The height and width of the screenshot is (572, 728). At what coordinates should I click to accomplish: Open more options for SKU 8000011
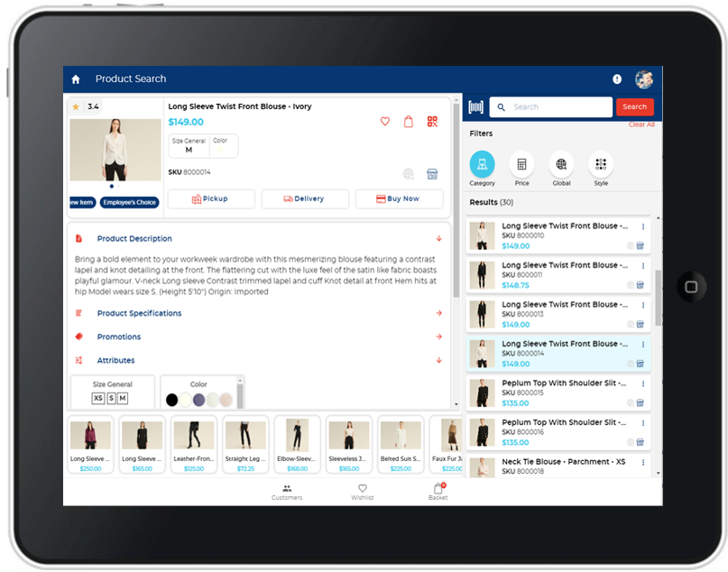click(643, 266)
